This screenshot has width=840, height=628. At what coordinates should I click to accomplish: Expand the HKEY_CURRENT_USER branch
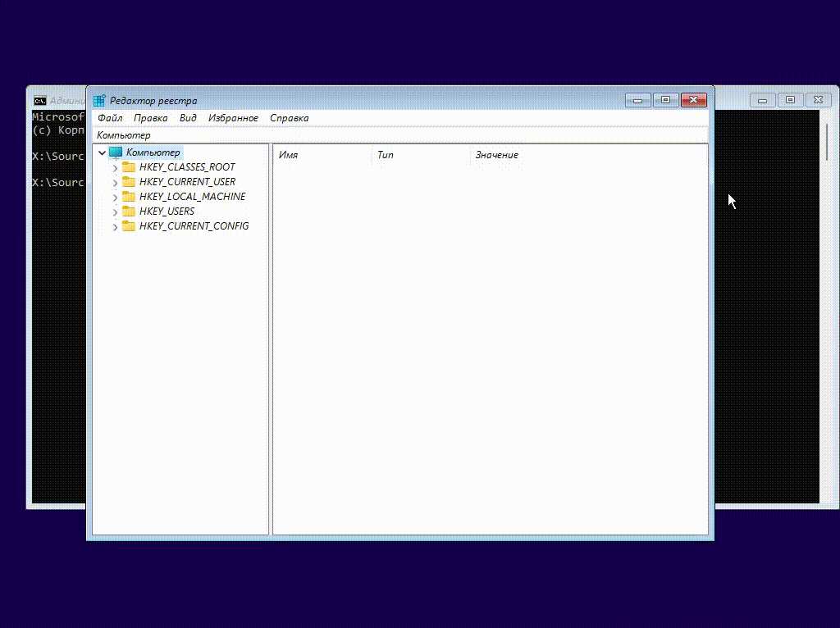click(115, 183)
